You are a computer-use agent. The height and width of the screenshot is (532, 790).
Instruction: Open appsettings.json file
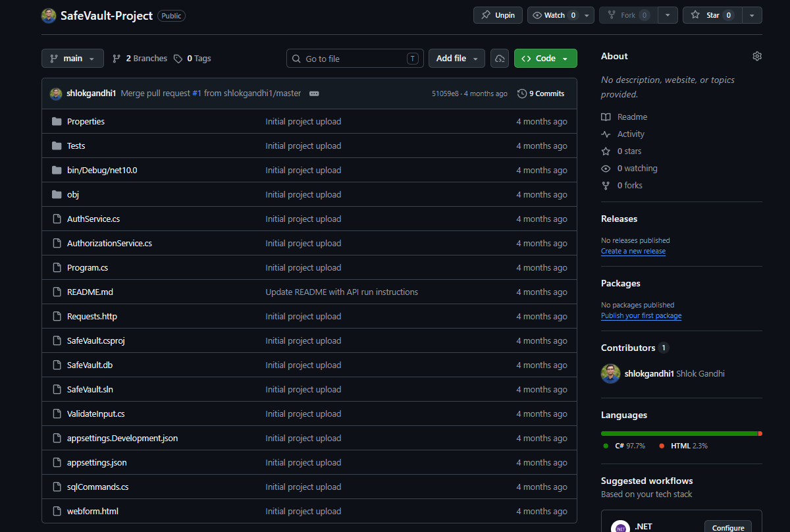pyautogui.click(x=97, y=462)
